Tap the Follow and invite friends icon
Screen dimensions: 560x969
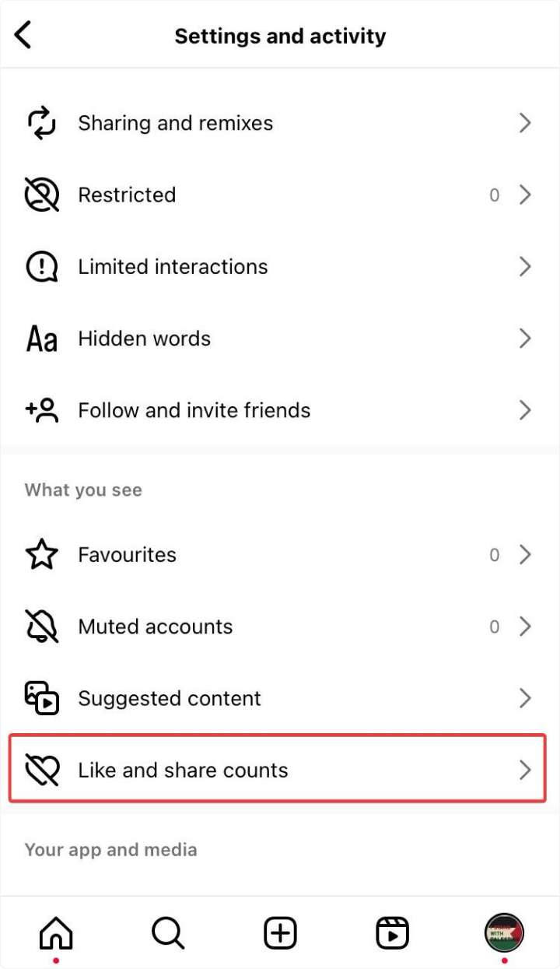click(x=40, y=410)
